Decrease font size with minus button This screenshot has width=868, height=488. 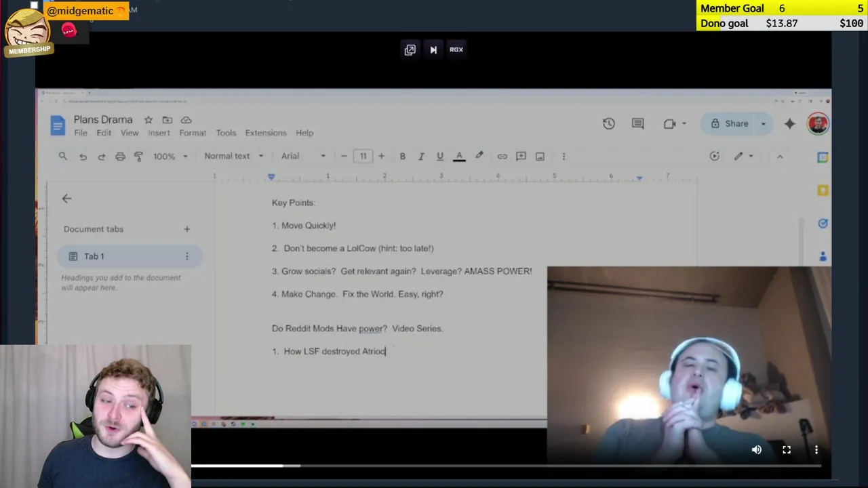point(344,156)
